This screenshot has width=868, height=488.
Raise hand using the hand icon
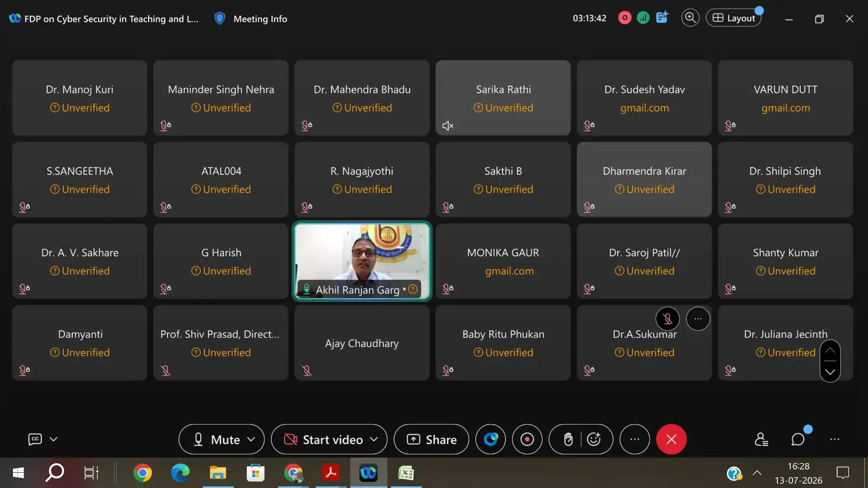(567, 439)
